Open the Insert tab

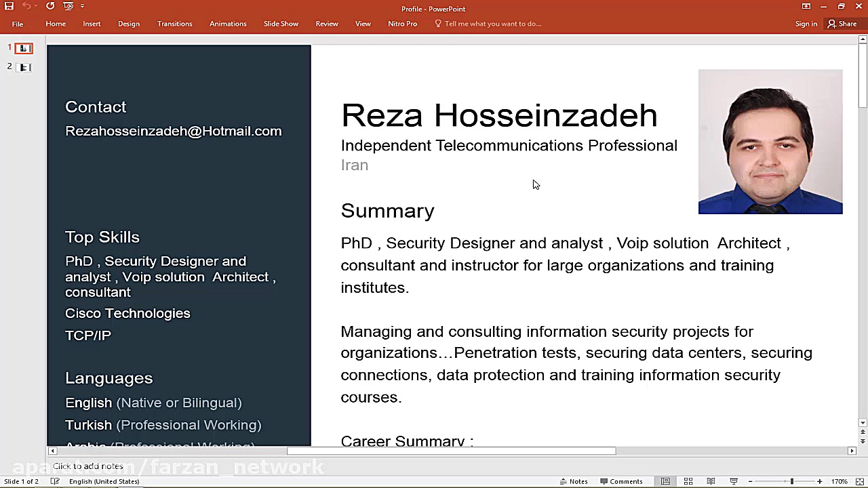click(92, 24)
